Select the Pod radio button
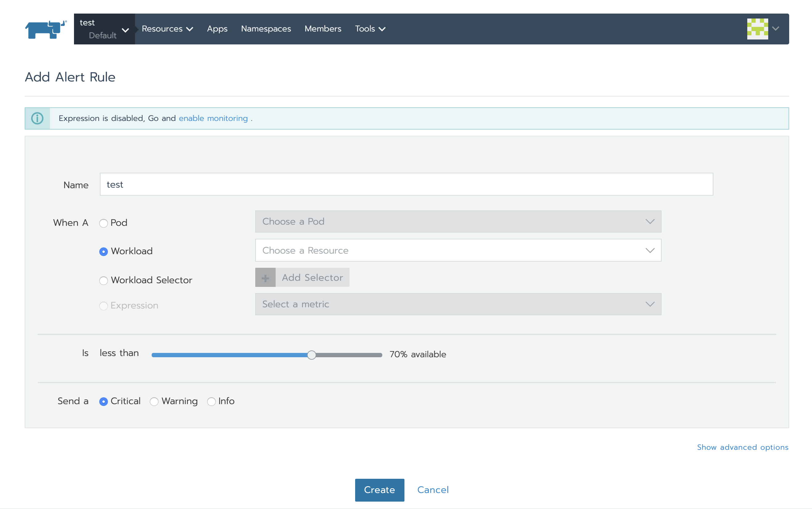Image resolution: width=812 pixels, height=509 pixels. coord(104,223)
